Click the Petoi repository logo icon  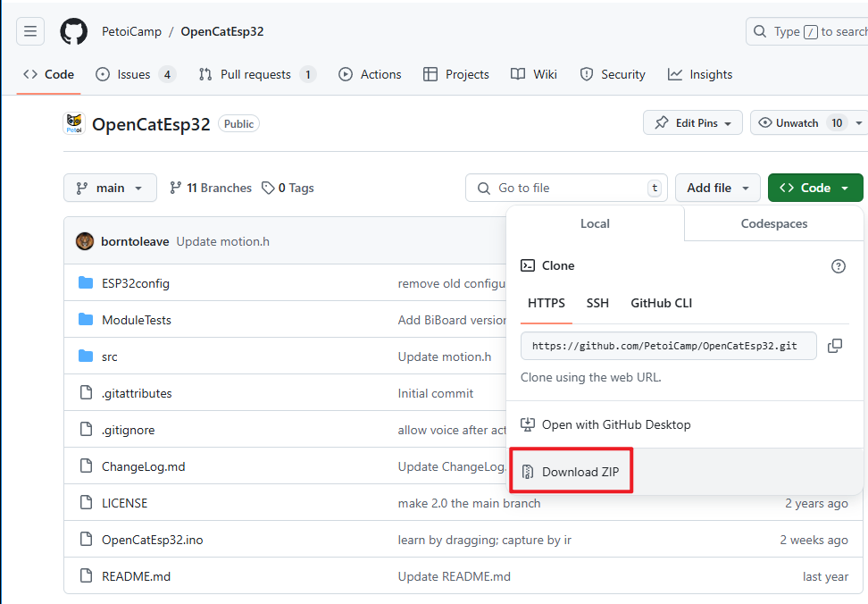(74, 123)
